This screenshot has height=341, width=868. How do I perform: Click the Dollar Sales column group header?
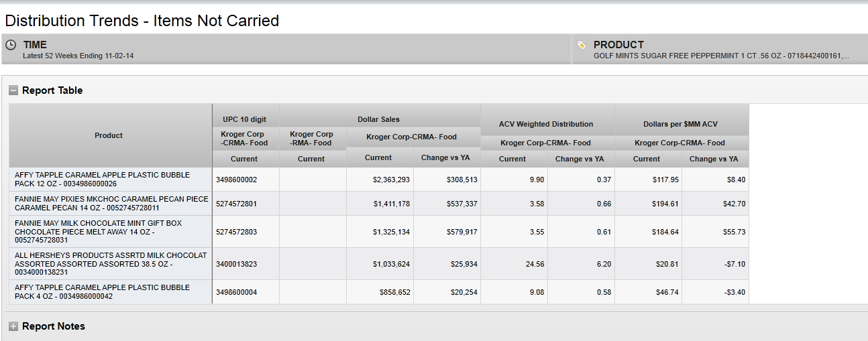[378, 119]
